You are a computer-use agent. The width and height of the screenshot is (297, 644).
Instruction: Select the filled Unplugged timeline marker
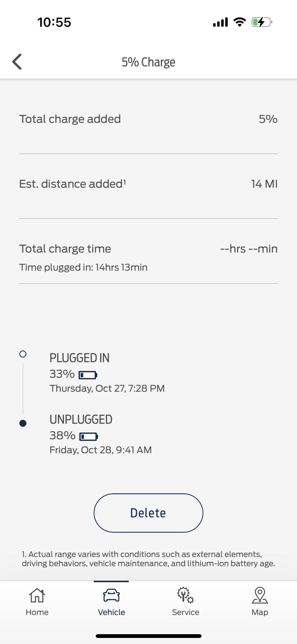[23, 423]
